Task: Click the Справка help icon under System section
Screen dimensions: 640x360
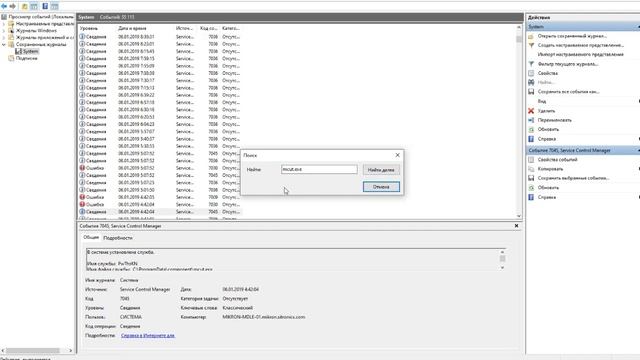Action: pos(531,139)
